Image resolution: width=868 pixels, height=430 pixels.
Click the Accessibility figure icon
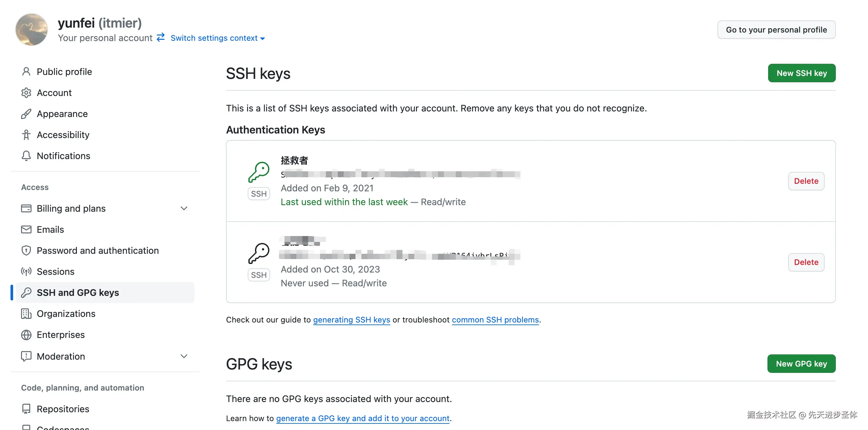(26, 135)
